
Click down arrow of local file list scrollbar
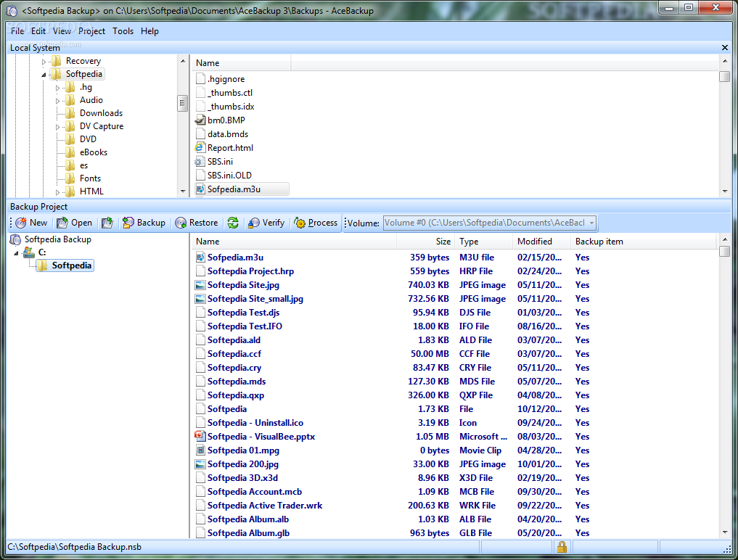coord(725,192)
